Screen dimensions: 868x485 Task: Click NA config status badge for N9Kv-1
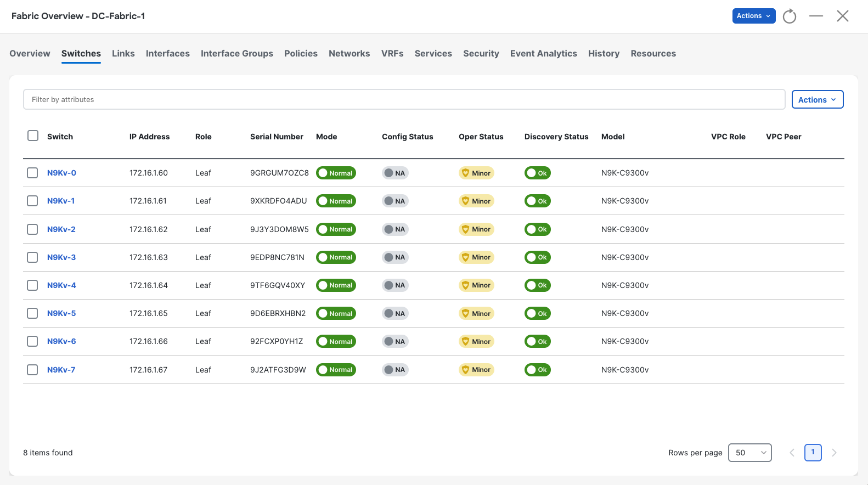pyautogui.click(x=395, y=201)
